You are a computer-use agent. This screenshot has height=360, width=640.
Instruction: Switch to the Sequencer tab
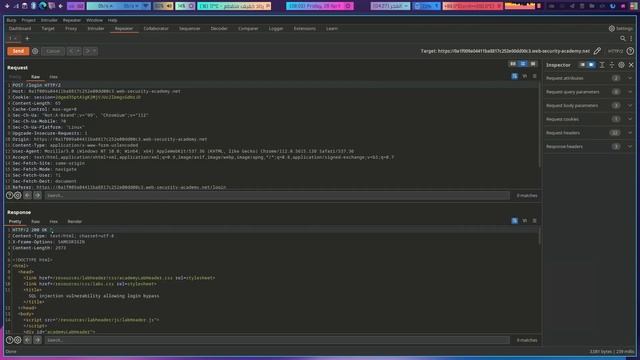pyautogui.click(x=189, y=29)
